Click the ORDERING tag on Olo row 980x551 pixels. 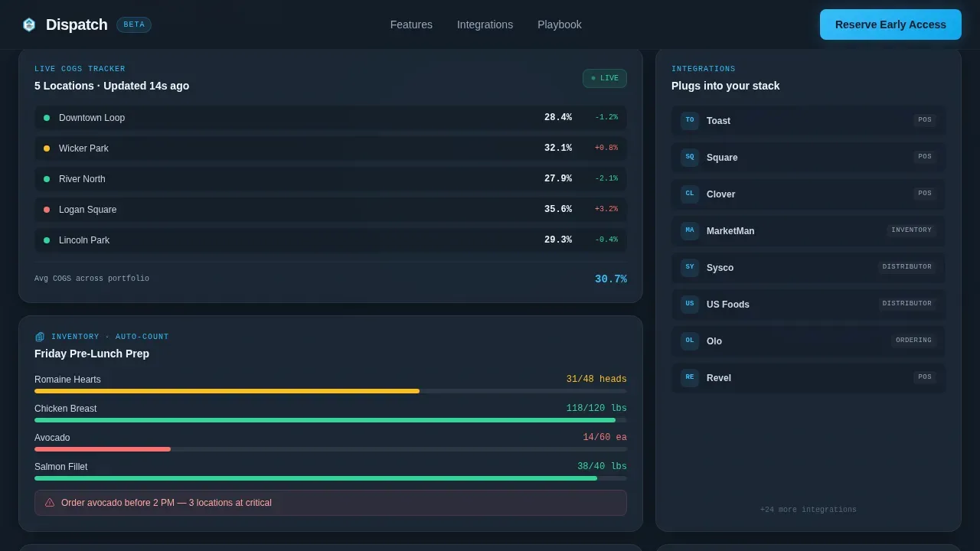tap(913, 341)
